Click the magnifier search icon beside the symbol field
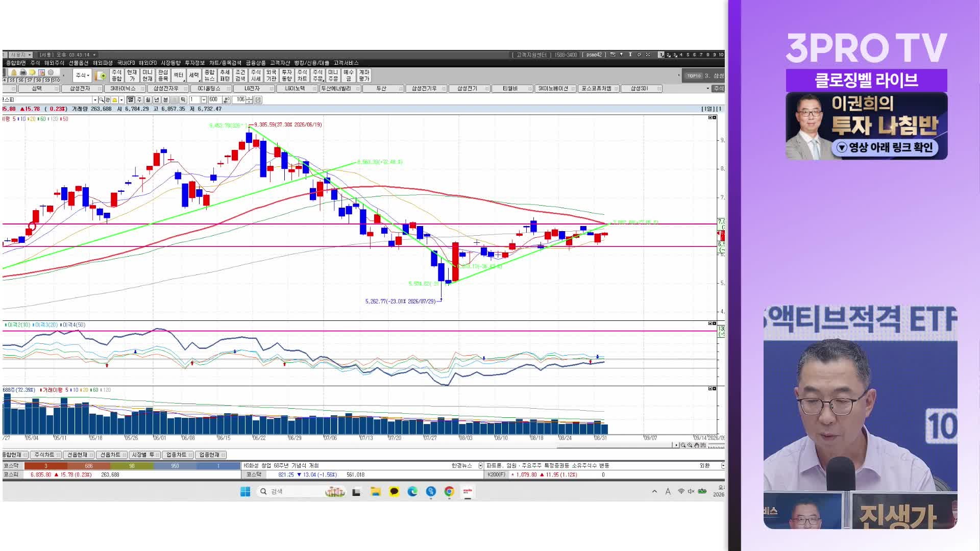 (102, 99)
